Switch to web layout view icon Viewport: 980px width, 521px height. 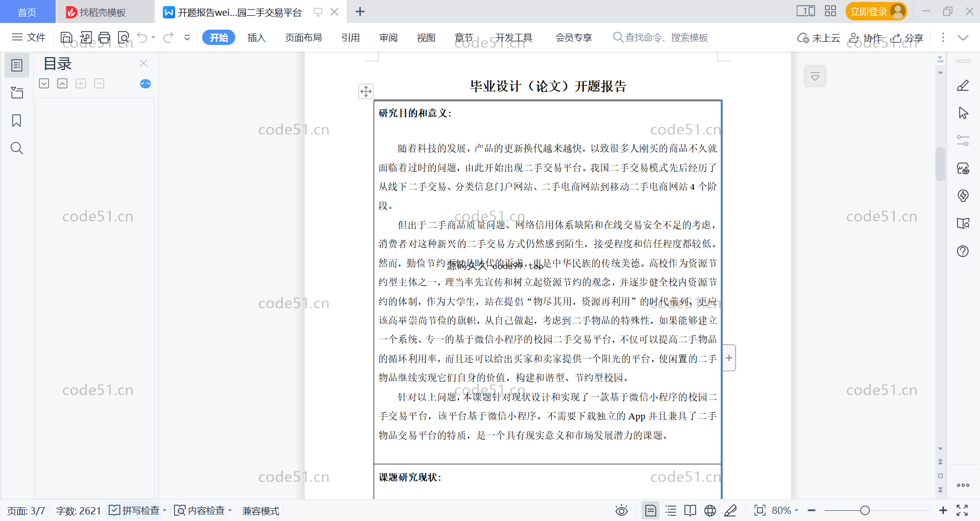coord(710,510)
